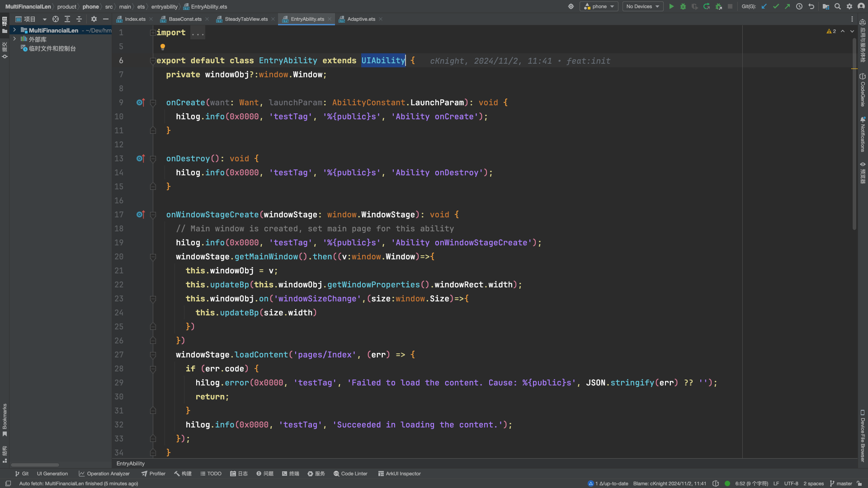Open IDE settings gear icon in the toolbar
Image resolution: width=868 pixels, height=488 pixels.
[x=849, y=6]
